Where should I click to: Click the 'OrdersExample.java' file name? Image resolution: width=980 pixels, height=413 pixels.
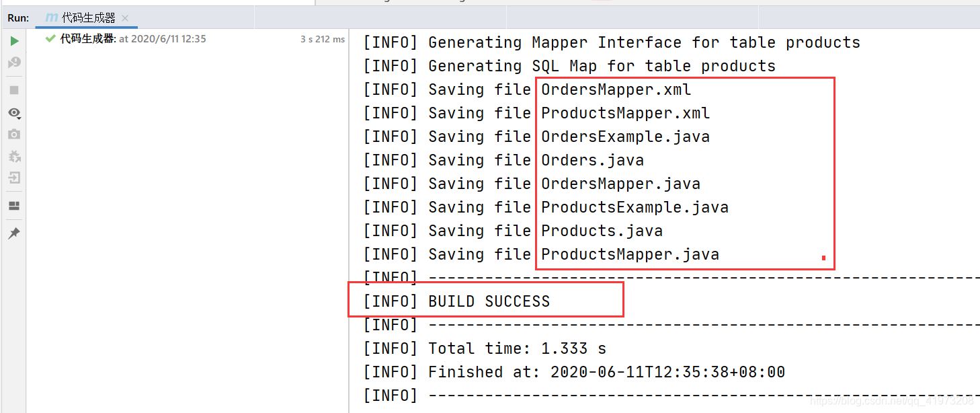pyautogui.click(x=626, y=137)
